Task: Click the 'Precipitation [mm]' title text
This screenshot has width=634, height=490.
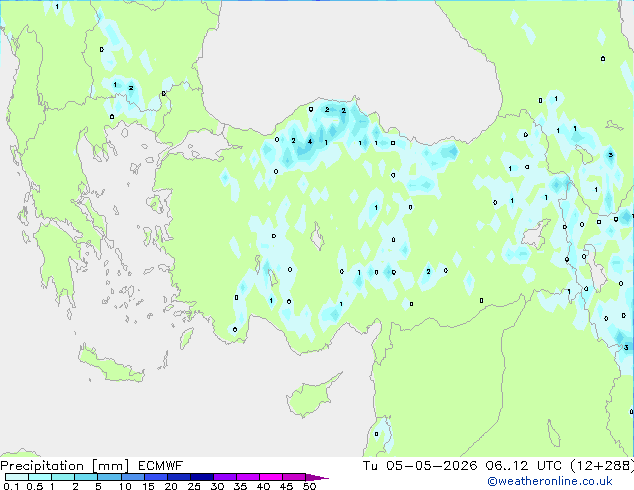Action: (65, 466)
